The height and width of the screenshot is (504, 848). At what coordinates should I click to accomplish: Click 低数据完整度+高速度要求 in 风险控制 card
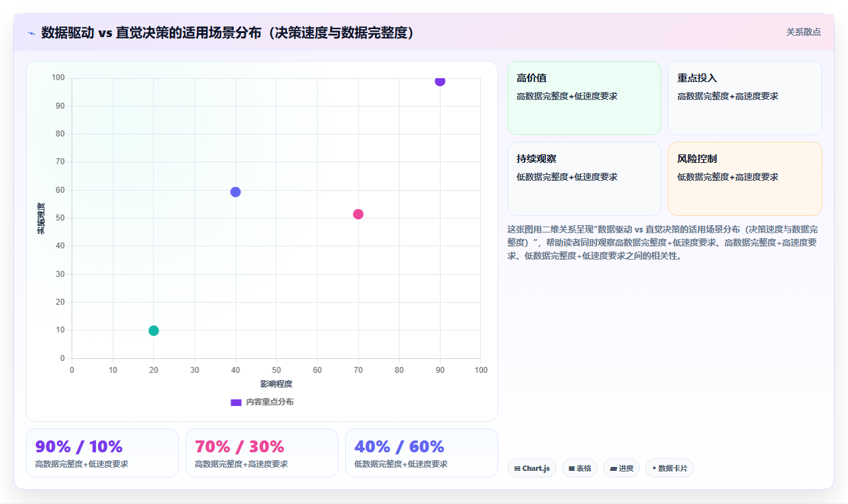click(727, 177)
